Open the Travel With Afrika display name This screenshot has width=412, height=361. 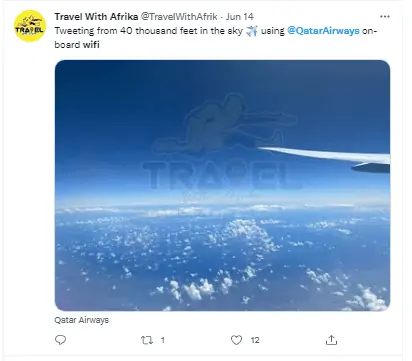96,16
